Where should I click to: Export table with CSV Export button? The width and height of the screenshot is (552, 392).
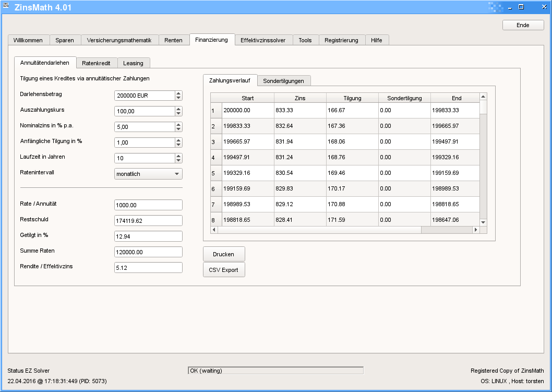coord(223,270)
